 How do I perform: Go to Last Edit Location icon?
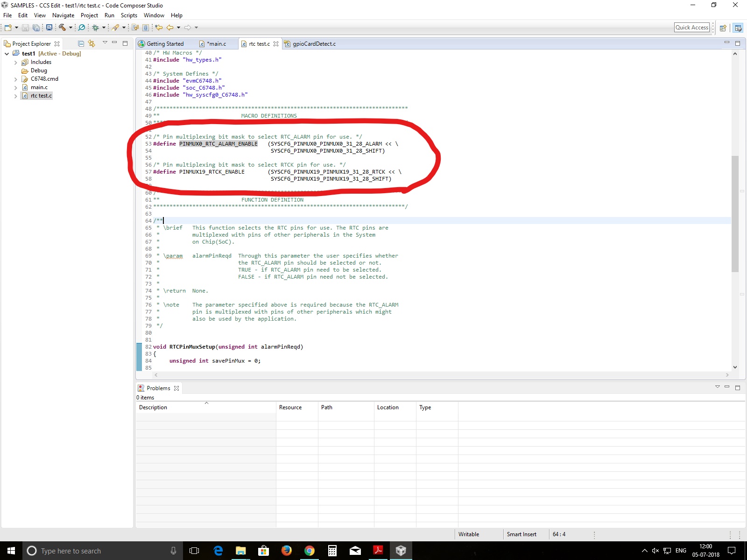159,28
